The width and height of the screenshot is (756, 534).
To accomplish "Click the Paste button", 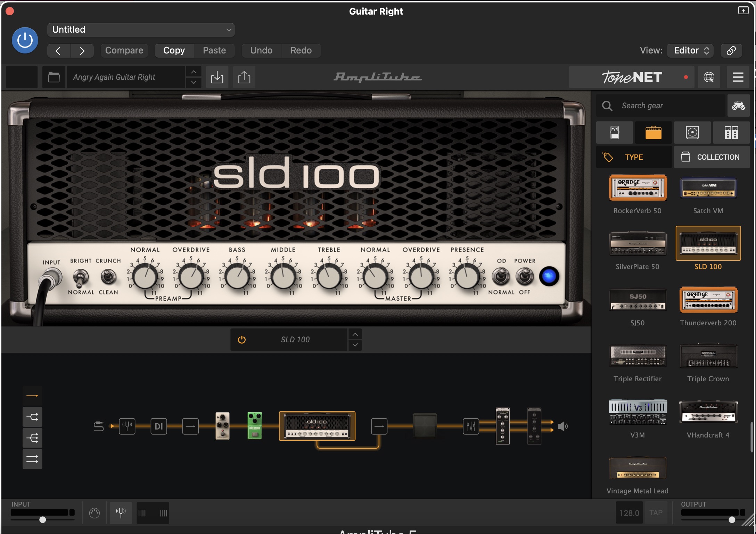I will coord(214,51).
